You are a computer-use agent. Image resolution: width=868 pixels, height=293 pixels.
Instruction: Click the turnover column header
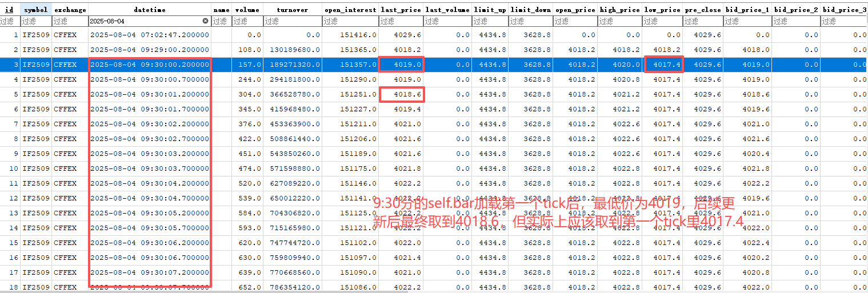coord(292,10)
